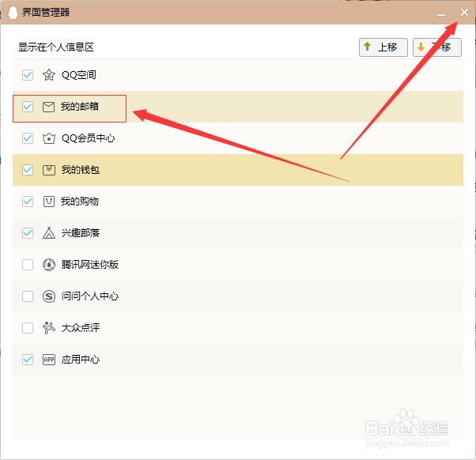Image resolution: width=476 pixels, height=460 pixels.
Task: Enable the 问问个人中心 checkbox
Action: click(28, 296)
